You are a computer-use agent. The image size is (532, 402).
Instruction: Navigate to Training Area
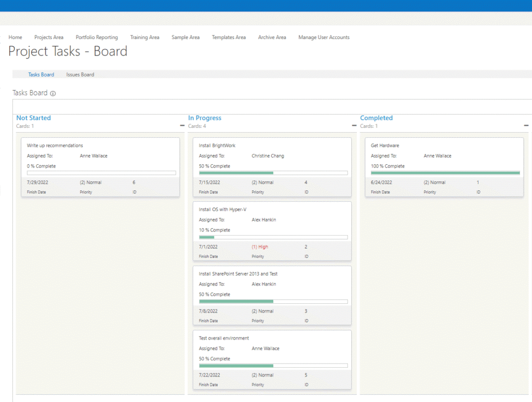pos(144,37)
